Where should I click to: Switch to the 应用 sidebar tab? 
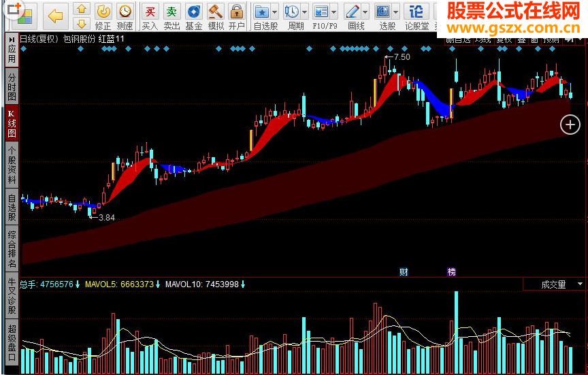(12, 50)
